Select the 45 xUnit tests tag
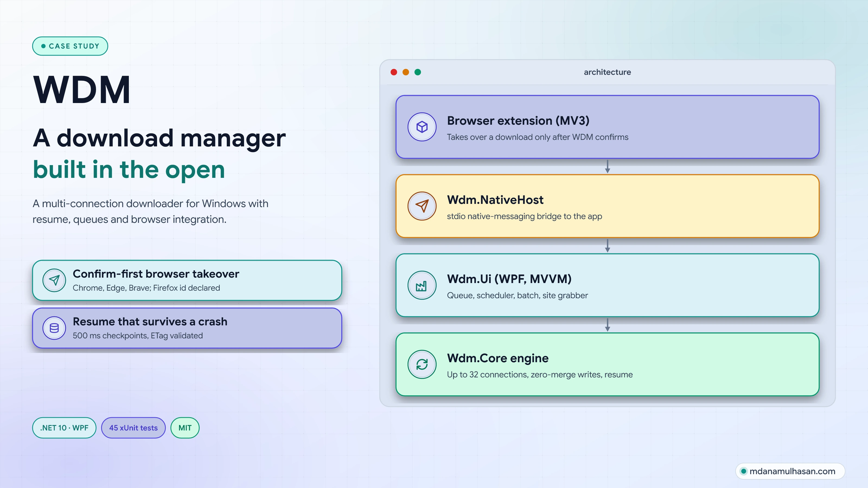The height and width of the screenshot is (488, 868). pyautogui.click(x=133, y=428)
